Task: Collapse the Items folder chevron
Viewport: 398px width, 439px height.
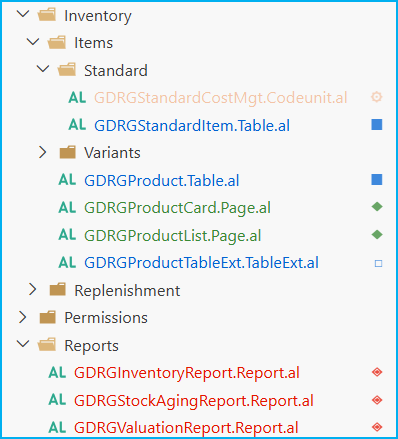Action: (x=33, y=42)
